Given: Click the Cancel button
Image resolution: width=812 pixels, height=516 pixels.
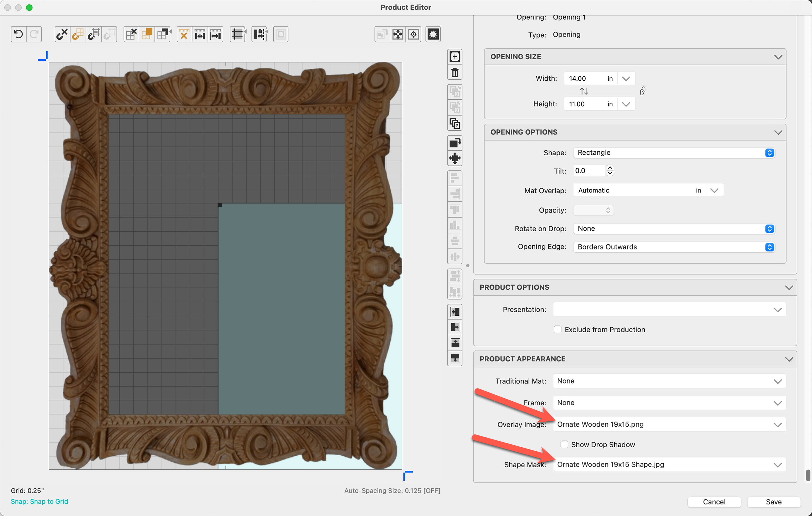Looking at the screenshot, I should point(714,502).
